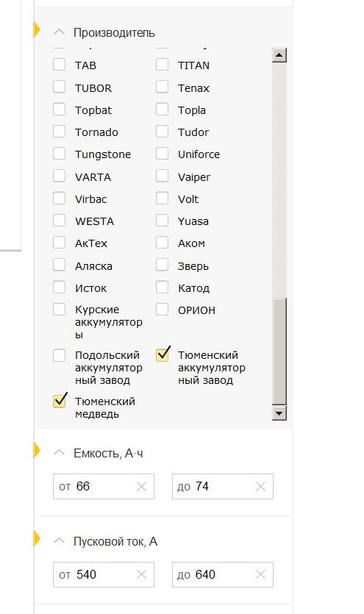The width and height of the screenshot is (364, 614).
Task: Clear the starting current 'от 540' field
Action: pyautogui.click(x=141, y=575)
